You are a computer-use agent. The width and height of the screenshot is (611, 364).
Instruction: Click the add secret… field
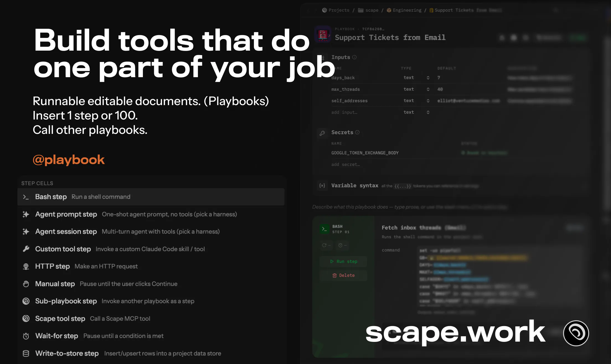(346, 165)
